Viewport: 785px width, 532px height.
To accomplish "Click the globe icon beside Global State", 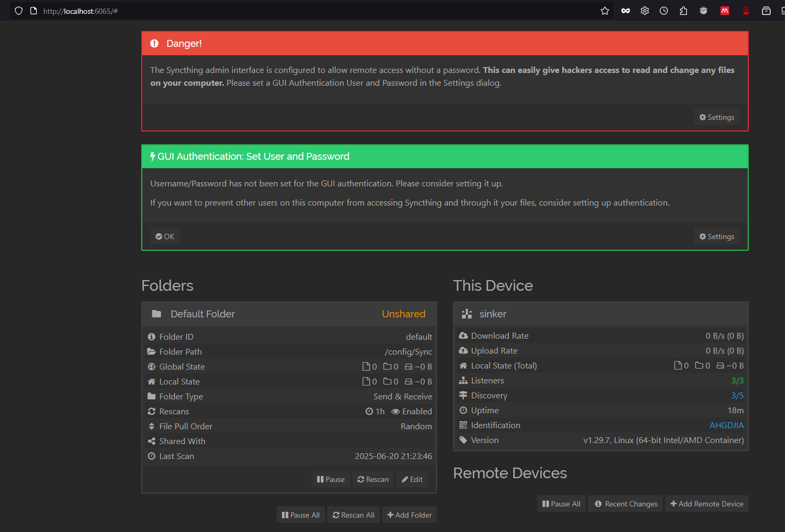I will tap(151, 366).
